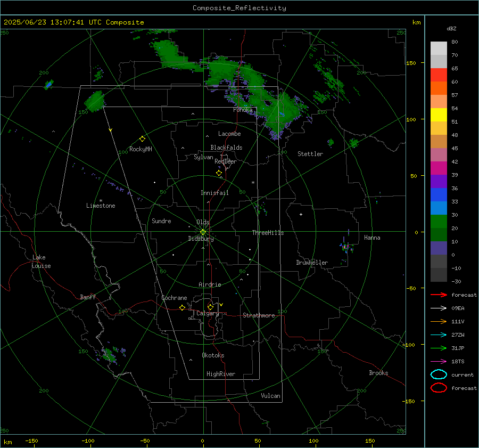The width and height of the screenshot is (479, 448).
Task: Click the red 'forecast' ellipse legend icon
Action: coord(439,388)
